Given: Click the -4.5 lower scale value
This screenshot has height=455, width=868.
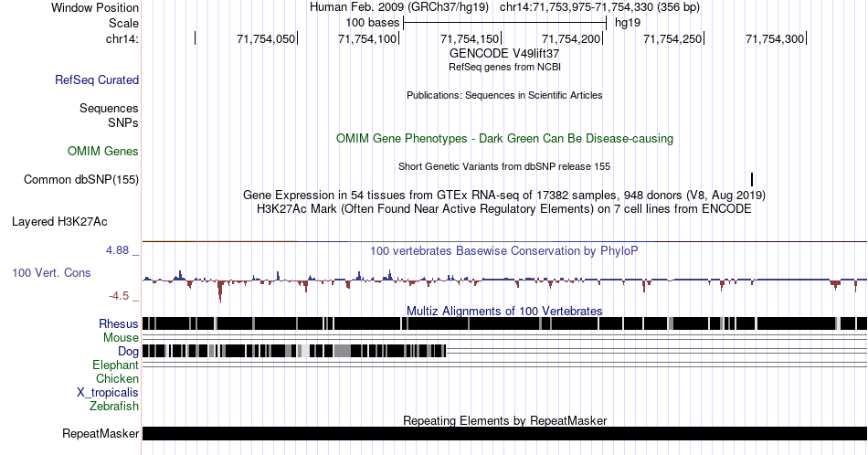Looking at the screenshot, I should coord(119,296).
